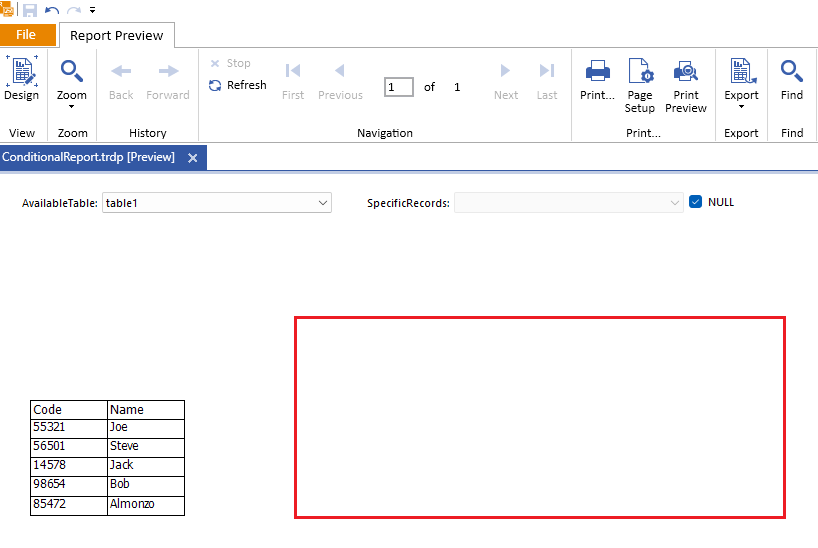Screen dimensions: 818x548
Task: Close the ConditionalReport.trdp preview tab
Action: coord(193,157)
